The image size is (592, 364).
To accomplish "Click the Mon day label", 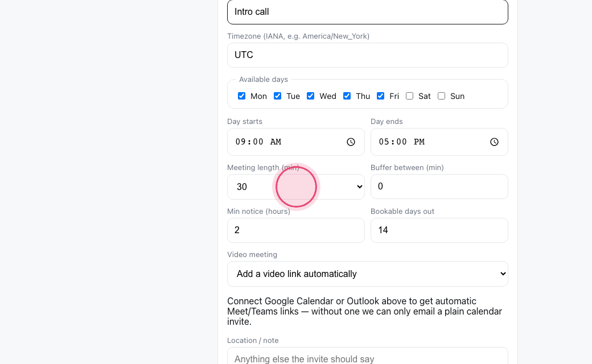I will (x=258, y=96).
